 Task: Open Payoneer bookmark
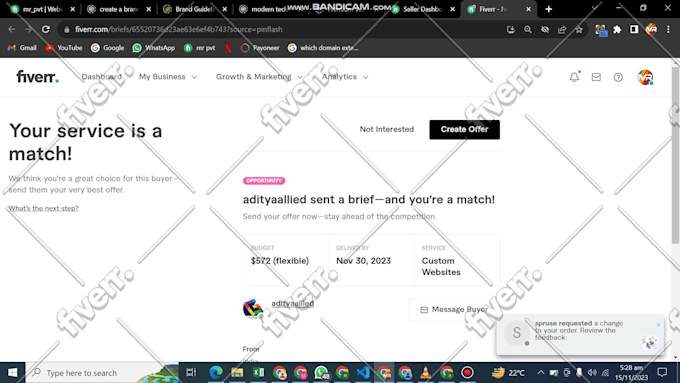pyautogui.click(x=260, y=48)
